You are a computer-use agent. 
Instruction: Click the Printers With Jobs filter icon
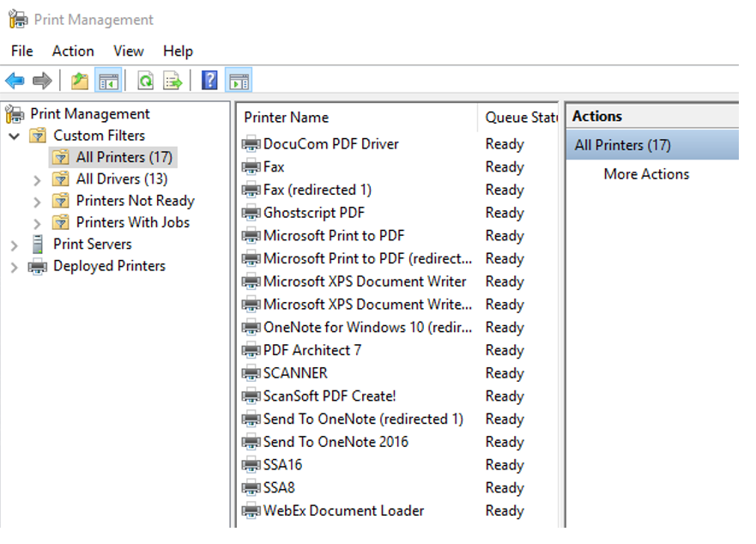61,222
